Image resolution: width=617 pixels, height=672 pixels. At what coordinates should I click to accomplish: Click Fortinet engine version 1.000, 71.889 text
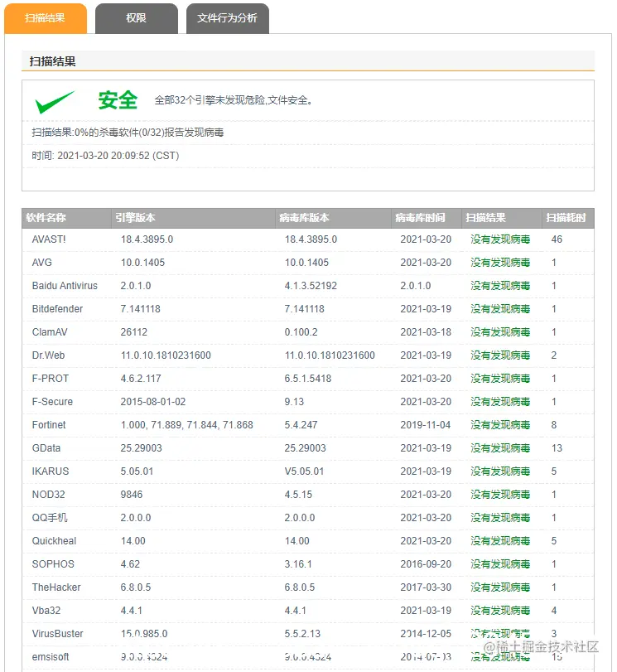(x=187, y=425)
